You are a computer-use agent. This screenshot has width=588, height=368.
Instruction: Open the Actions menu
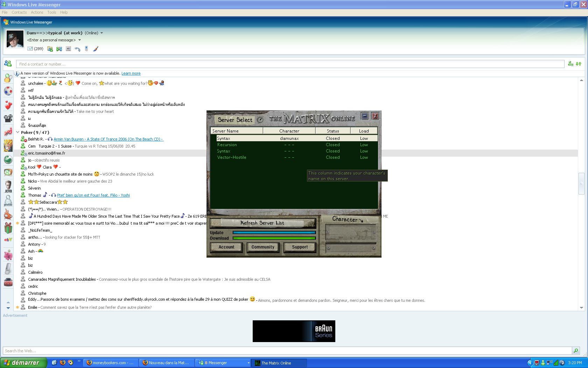37,12
